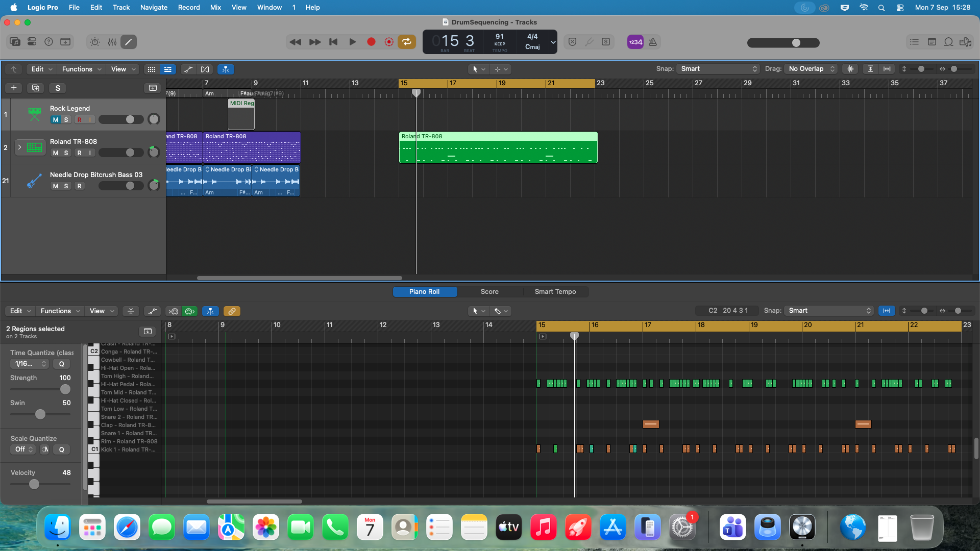Open Smart Controls button
The height and width of the screenshot is (551, 980).
pyautogui.click(x=95, y=42)
